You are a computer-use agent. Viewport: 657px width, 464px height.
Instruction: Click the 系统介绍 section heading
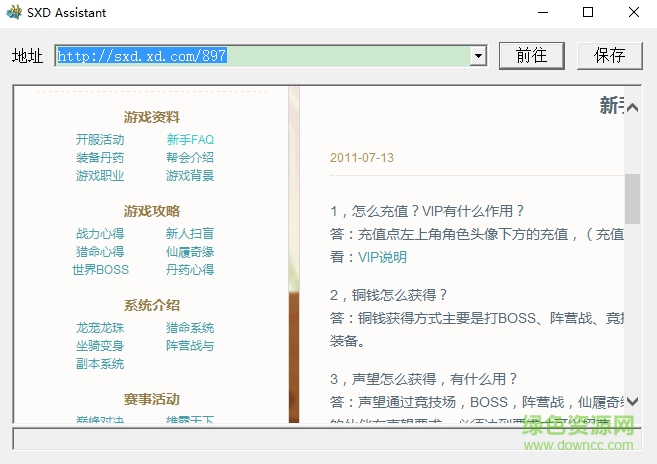click(152, 305)
